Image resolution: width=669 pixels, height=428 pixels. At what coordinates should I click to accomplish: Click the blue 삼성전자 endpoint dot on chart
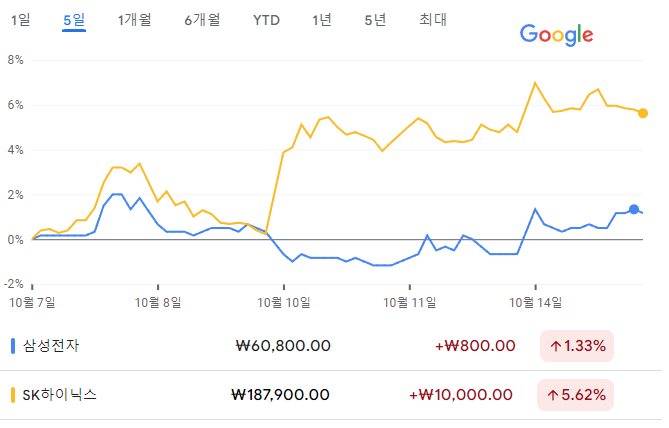tap(634, 209)
